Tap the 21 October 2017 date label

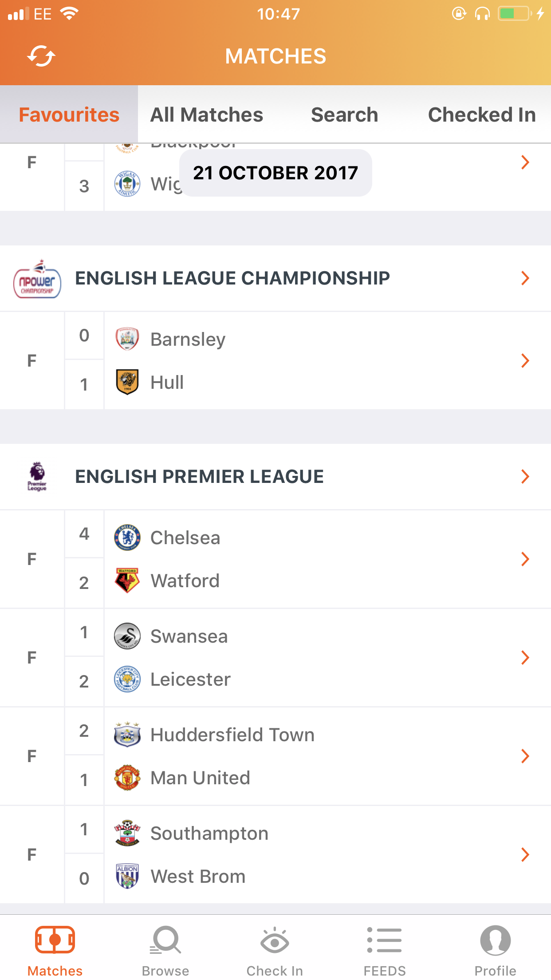(275, 173)
